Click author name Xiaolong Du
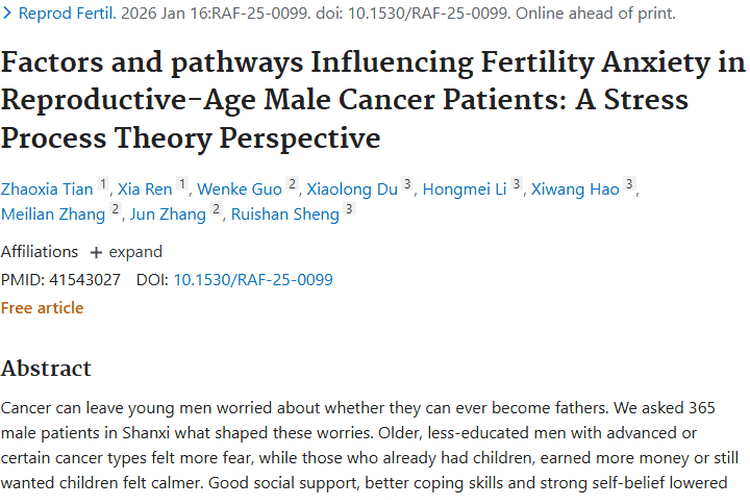Image resolution: width=750 pixels, height=500 pixels. tap(353, 189)
